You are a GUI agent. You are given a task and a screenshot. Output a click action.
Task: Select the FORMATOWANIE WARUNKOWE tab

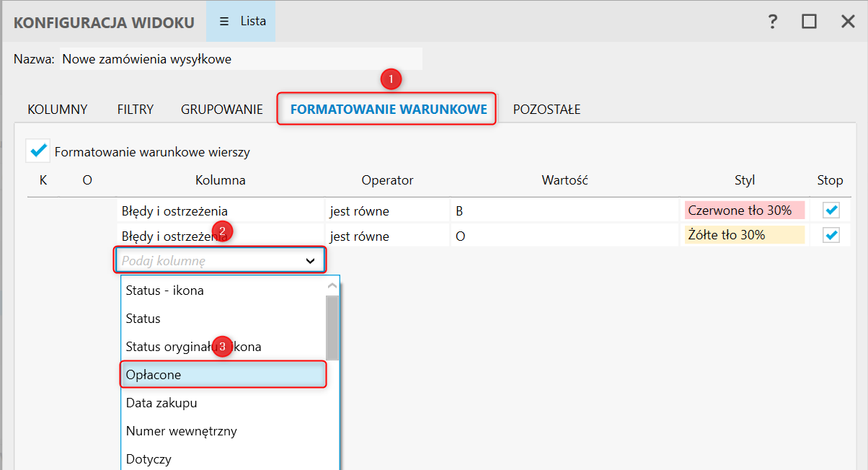click(x=389, y=110)
